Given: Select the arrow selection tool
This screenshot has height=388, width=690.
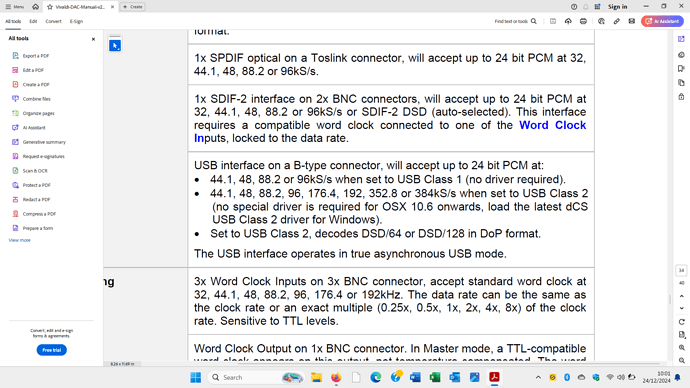Looking at the screenshot, I should (x=115, y=45).
